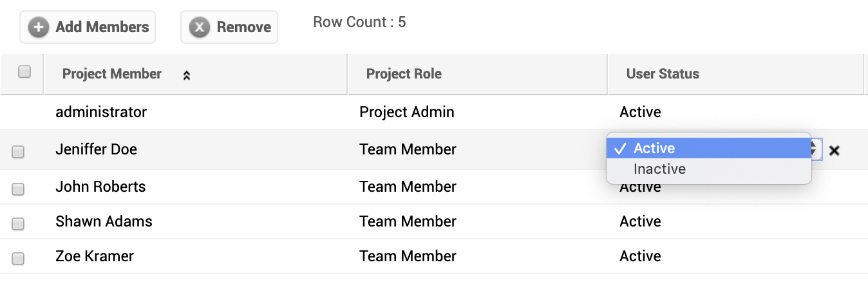Enable the Zoe Kramer row checkbox
The image size is (868, 287).
pyautogui.click(x=19, y=259)
